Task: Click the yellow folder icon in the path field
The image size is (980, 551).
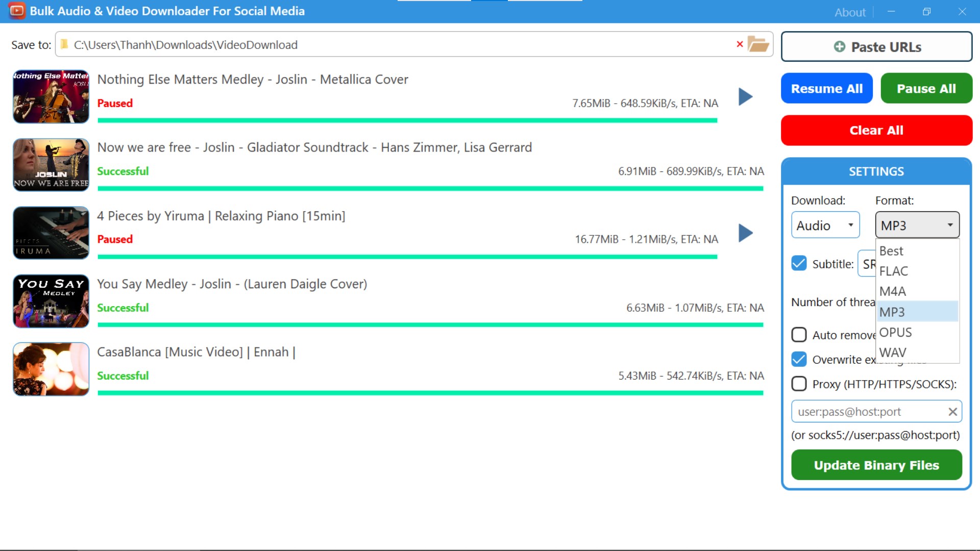Action: click(65, 44)
